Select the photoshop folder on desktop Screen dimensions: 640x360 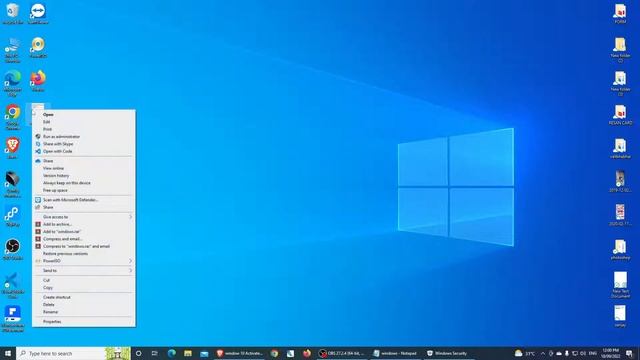coord(620,249)
